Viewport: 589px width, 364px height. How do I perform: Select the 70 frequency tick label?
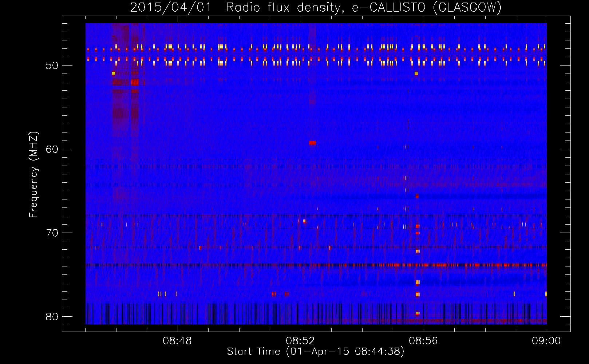click(x=52, y=233)
